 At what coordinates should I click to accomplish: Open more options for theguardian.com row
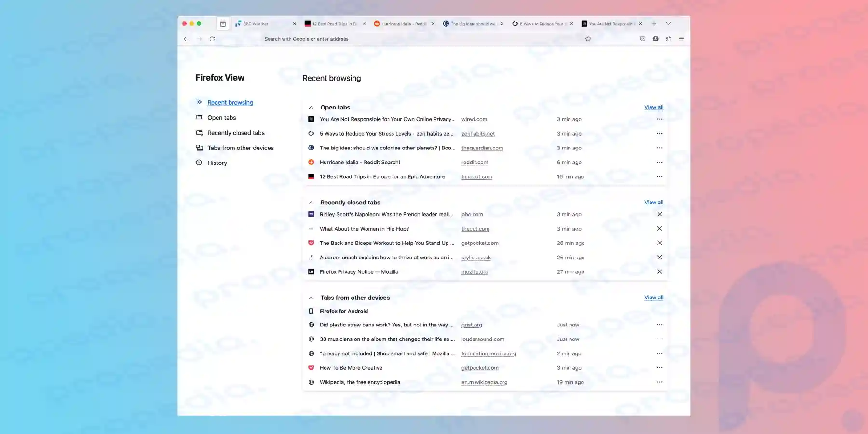coord(659,148)
